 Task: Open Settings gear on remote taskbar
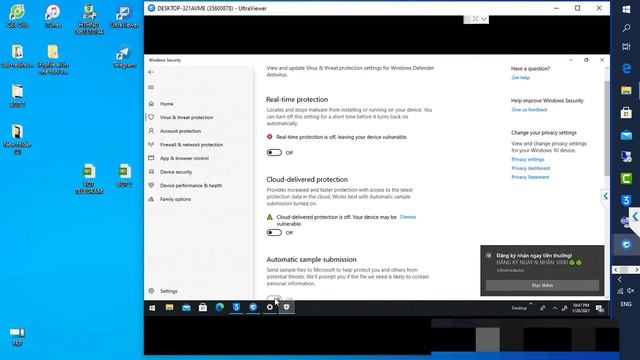coord(270,307)
